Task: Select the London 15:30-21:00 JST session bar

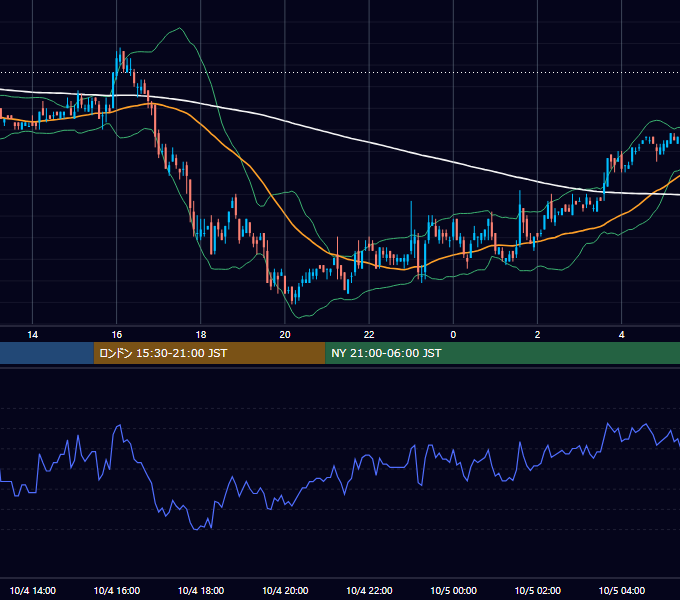Action: (x=209, y=353)
